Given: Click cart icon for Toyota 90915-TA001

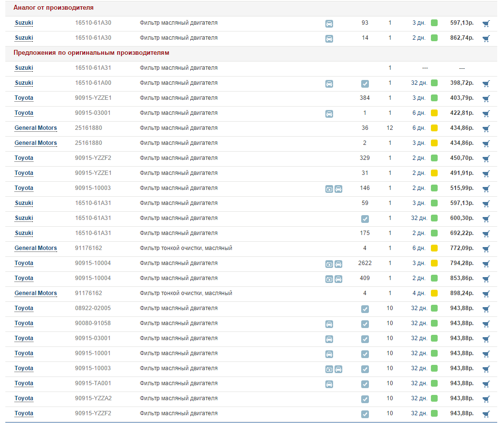Looking at the screenshot, I should coord(486,384).
